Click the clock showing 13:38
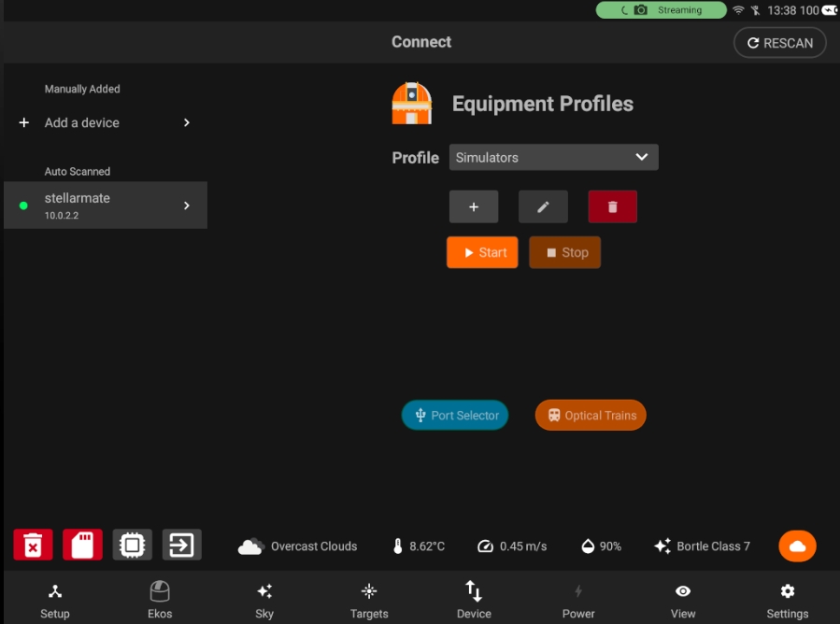840x624 pixels. click(x=782, y=10)
